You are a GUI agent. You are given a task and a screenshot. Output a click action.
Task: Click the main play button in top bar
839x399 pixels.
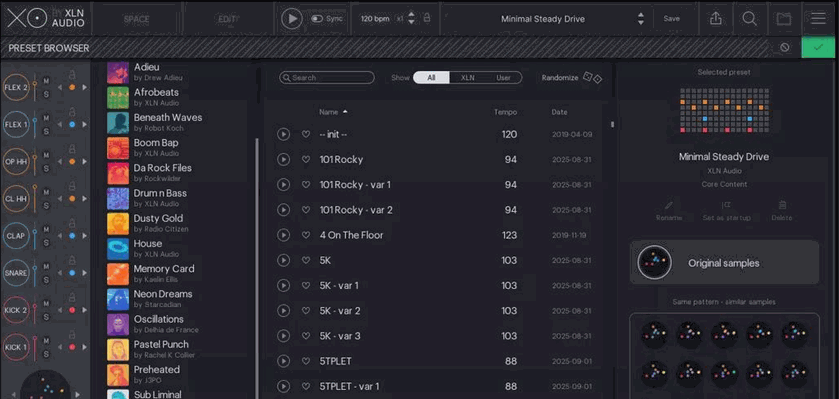[x=292, y=19]
